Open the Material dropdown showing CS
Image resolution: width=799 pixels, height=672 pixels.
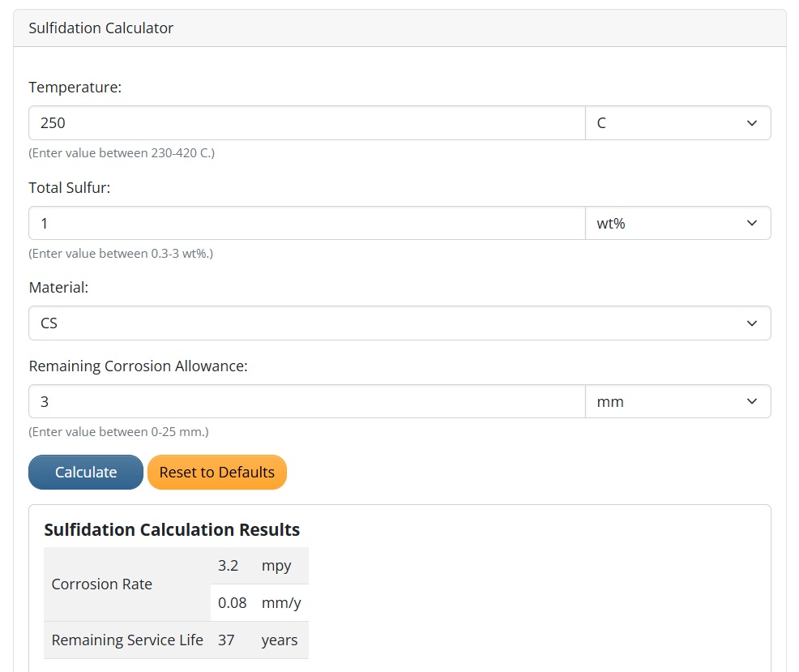tap(399, 323)
